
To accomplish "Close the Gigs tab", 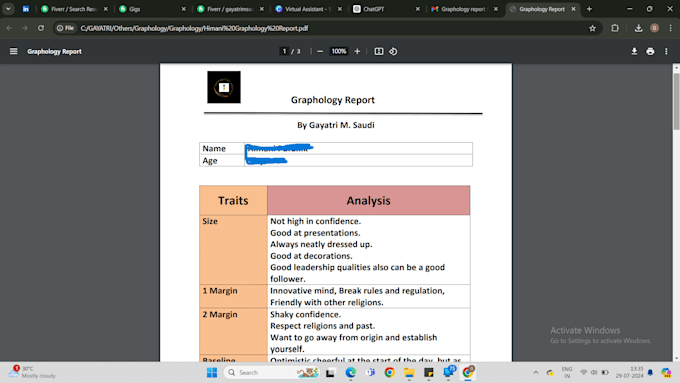I will pyautogui.click(x=183, y=9).
